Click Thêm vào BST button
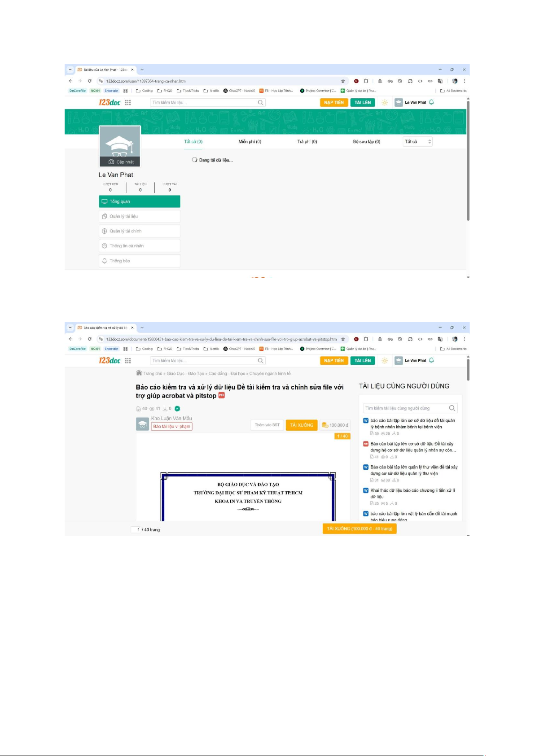 pyautogui.click(x=267, y=425)
